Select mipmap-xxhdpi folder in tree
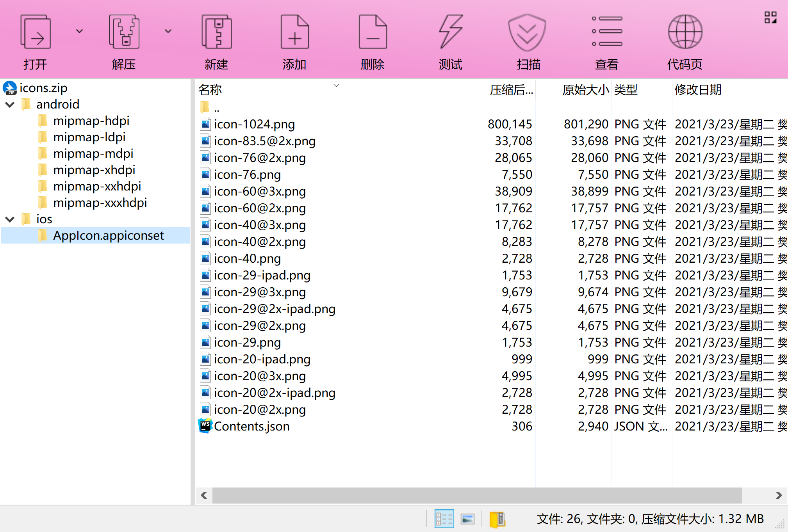 click(97, 186)
